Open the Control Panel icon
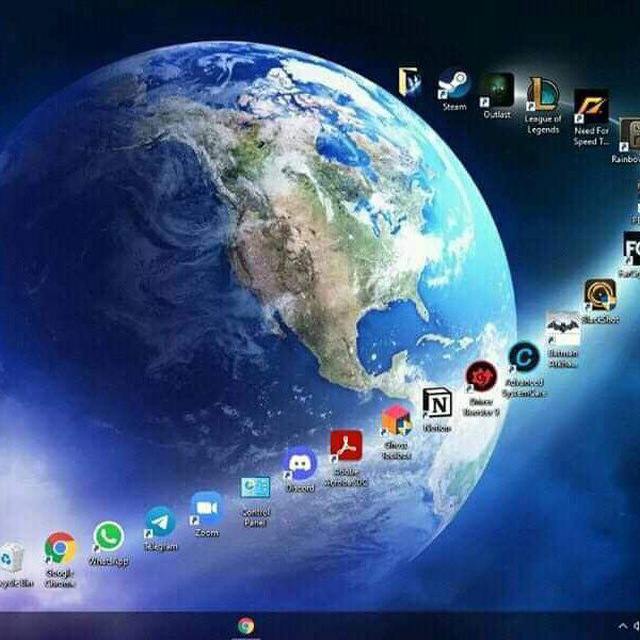 pyautogui.click(x=256, y=487)
